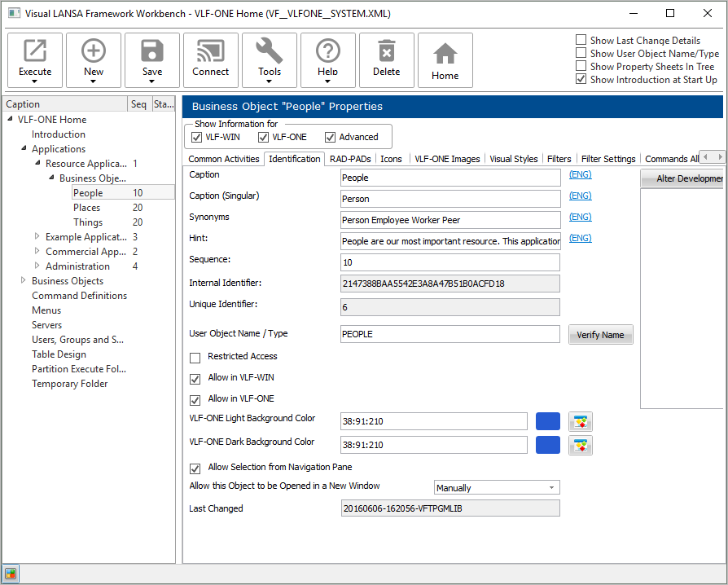This screenshot has height=585, width=728.
Task: Click the Verify Name button
Action: (x=600, y=335)
